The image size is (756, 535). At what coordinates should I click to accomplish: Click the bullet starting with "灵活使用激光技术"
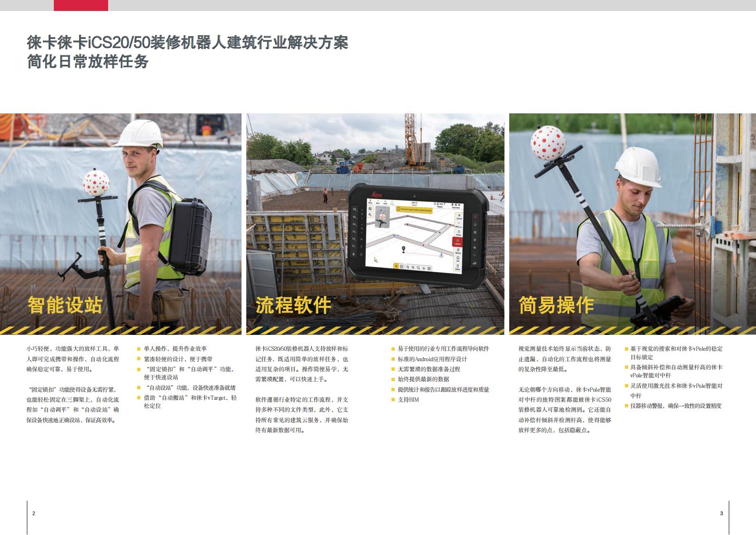click(x=673, y=391)
